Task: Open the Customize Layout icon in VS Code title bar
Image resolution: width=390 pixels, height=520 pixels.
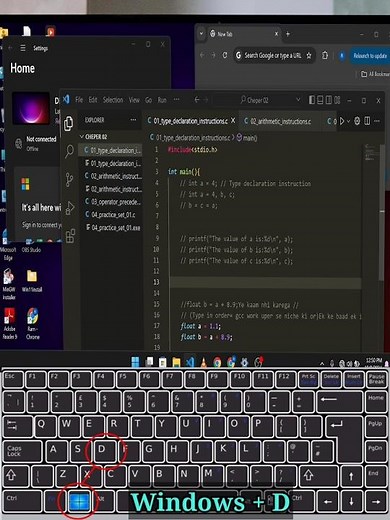Action: [x=337, y=100]
